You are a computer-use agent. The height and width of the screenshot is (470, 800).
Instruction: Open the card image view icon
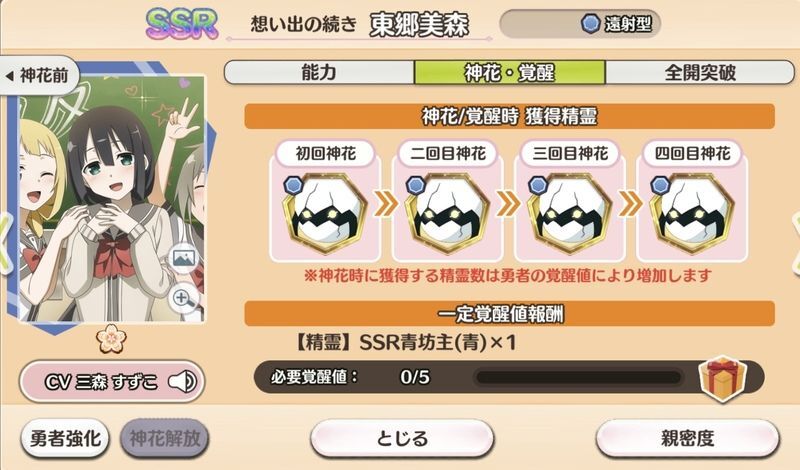point(184,258)
